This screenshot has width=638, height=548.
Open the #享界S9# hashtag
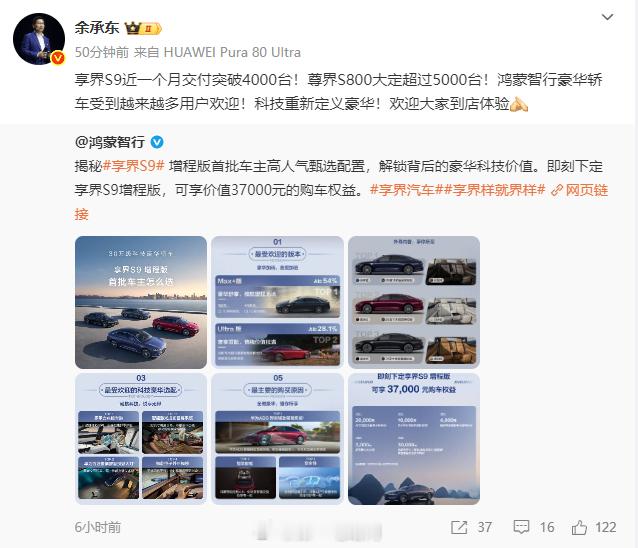click(133, 166)
